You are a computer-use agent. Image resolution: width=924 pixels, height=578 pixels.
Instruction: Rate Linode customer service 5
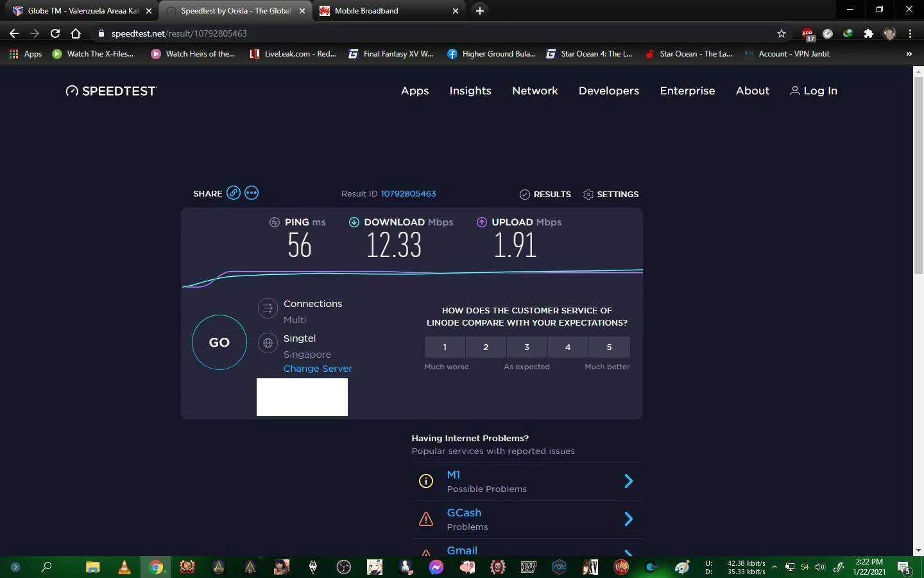[609, 347]
